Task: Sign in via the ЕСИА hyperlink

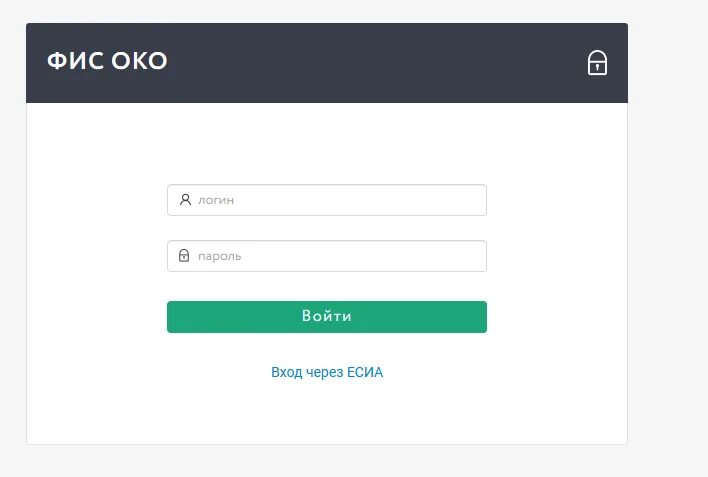Action: (327, 372)
